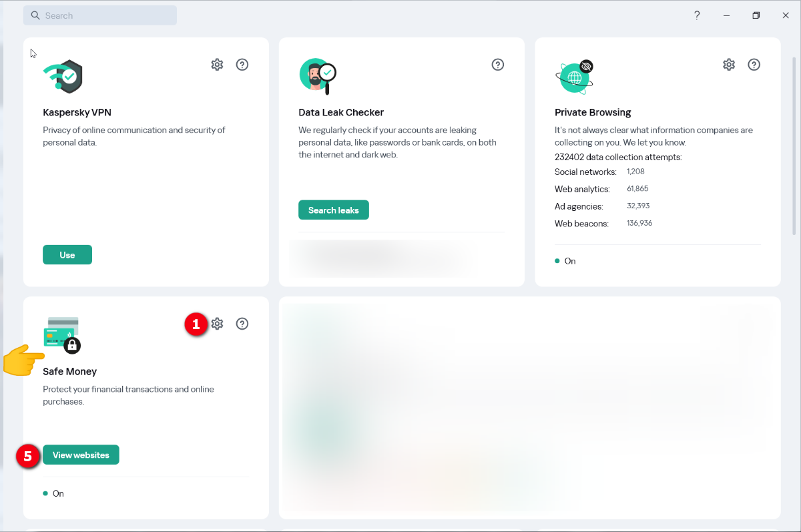The image size is (801, 532).
Task: Open Private Browsing settings gear
Action: 729,65
